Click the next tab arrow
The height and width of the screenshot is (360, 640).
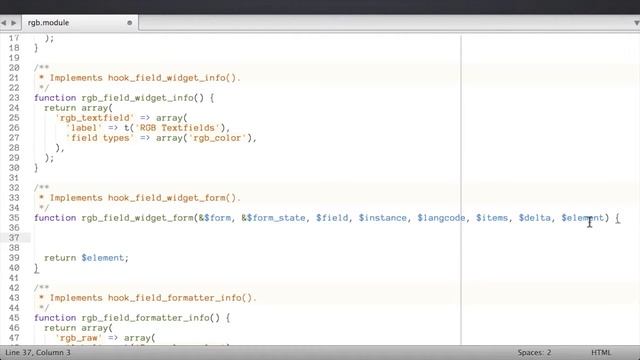[13, 23]
